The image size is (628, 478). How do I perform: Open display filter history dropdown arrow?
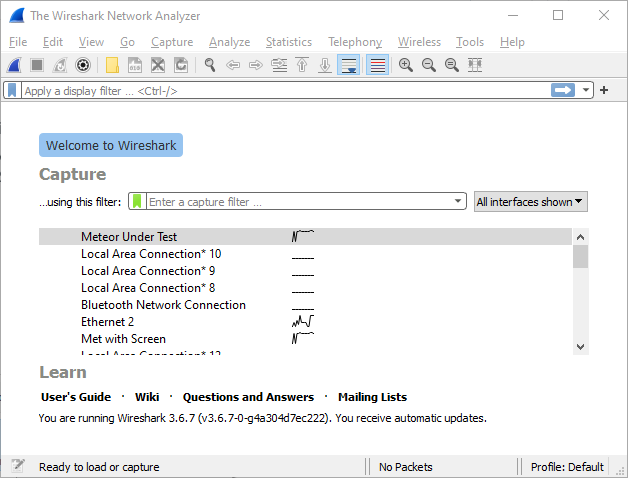(586, 90)
